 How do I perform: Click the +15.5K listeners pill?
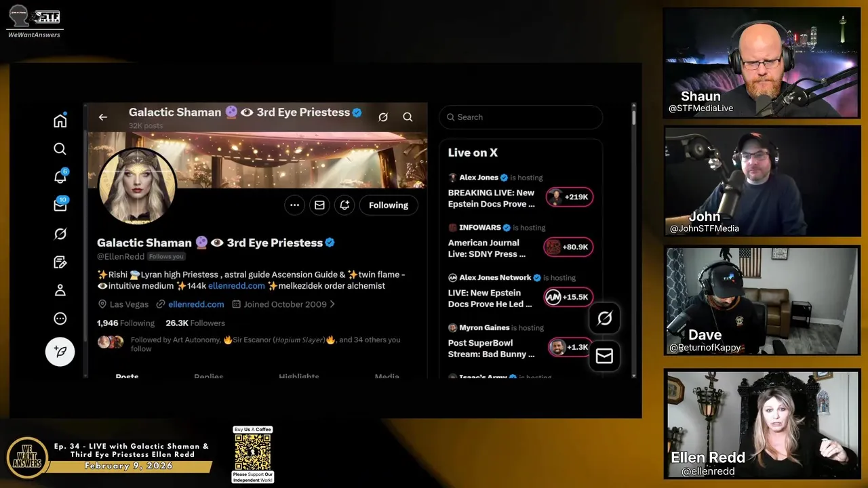tap(568, 297)
